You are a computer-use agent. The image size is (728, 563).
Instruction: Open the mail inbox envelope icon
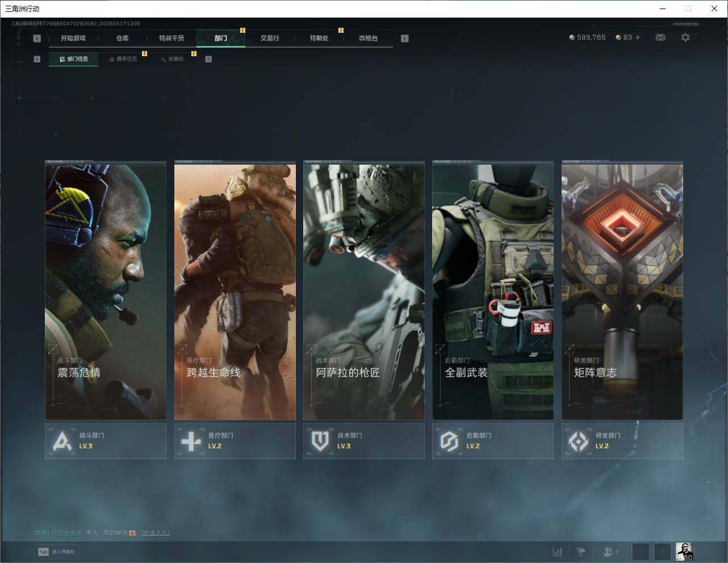click(x=660, y=37)
